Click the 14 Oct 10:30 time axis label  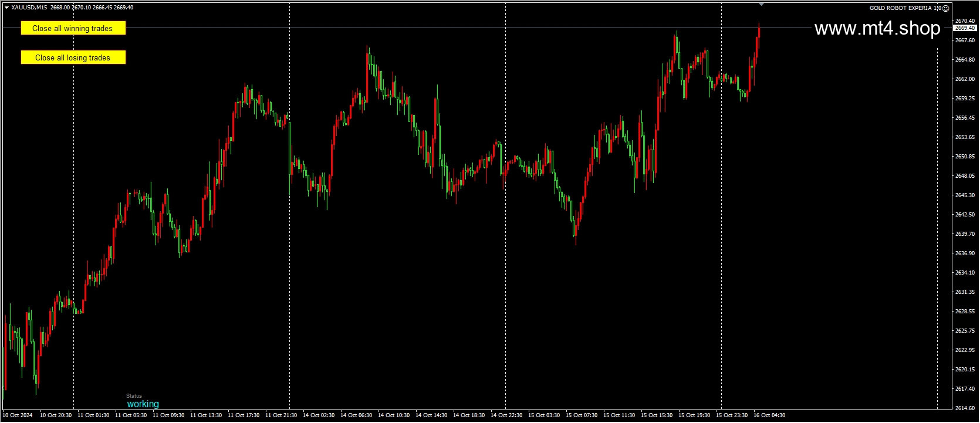(394, 415)
